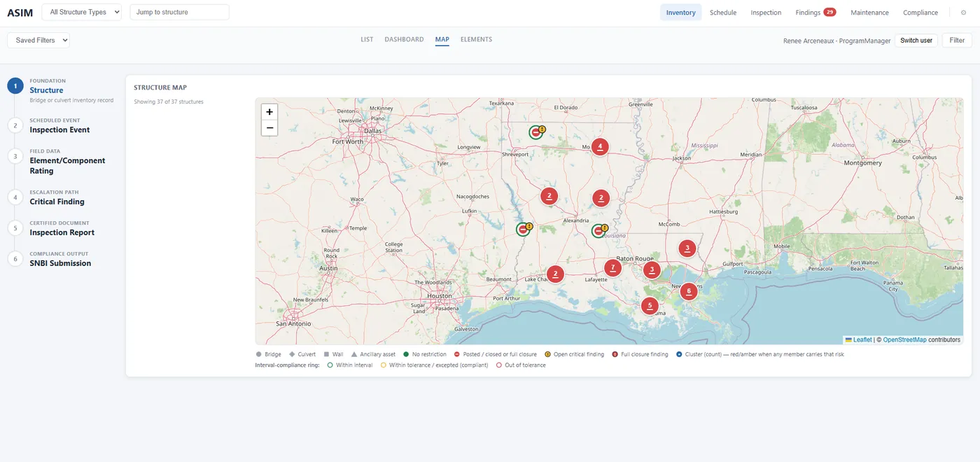The width and height of the screenshot is (980, 462).
Task: Zoom out on the structure map
Action: pyautogui.click(x=269, y=128)
